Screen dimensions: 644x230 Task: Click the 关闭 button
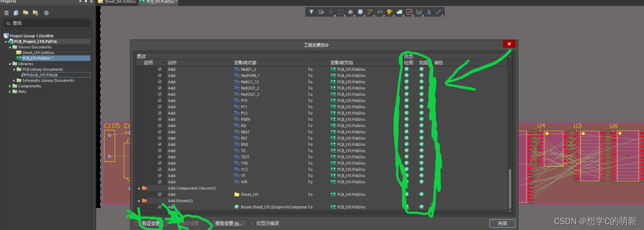(x=502, y=223)
